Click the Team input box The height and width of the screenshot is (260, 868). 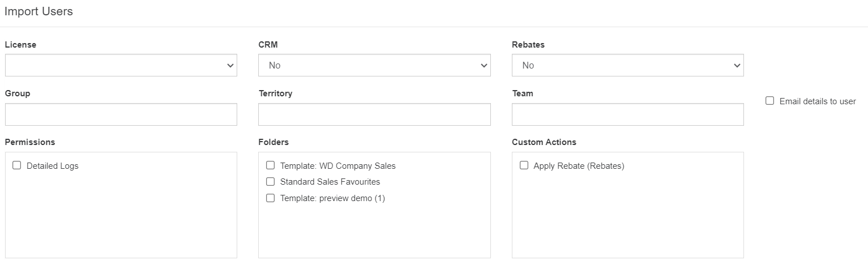click(x=627, y=114)
